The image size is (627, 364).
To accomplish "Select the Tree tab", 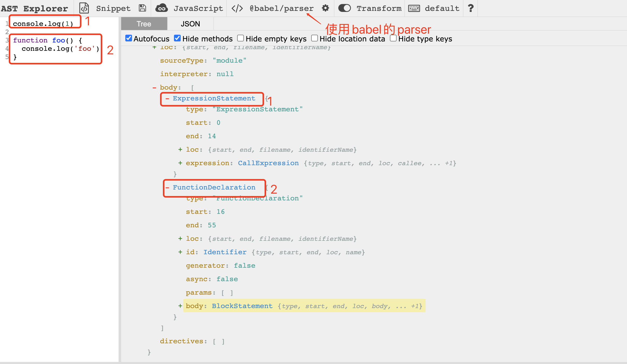I will (144, 24).
